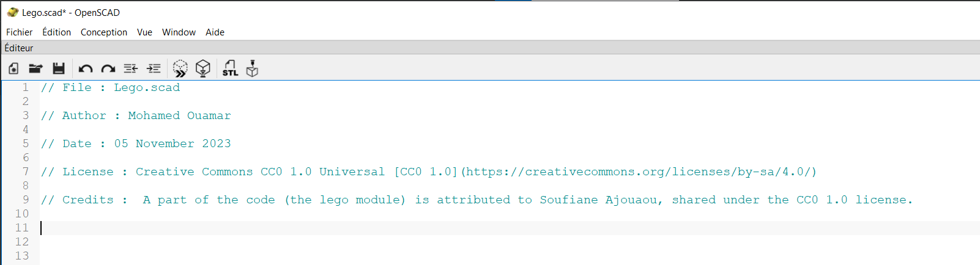Preview the model with the preview icon

point(180,68)
